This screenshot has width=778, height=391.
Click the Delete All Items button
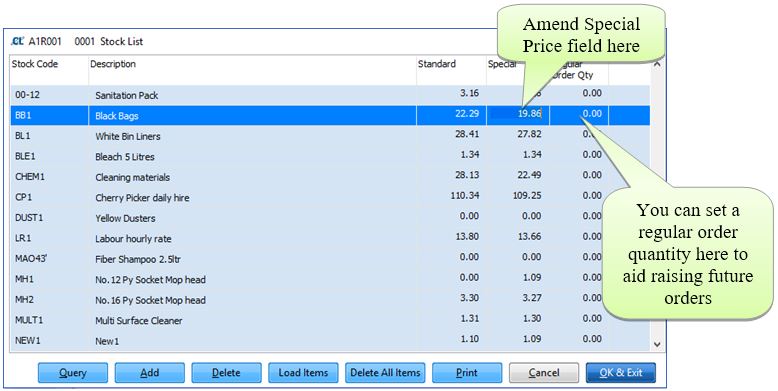[x=385, y=373]
